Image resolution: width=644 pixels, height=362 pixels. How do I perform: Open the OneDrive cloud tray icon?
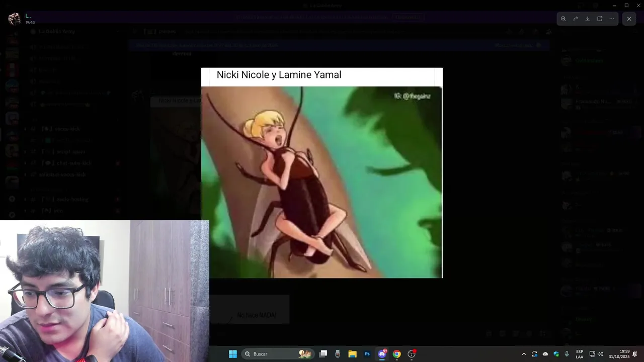click(x=545, y=354)
